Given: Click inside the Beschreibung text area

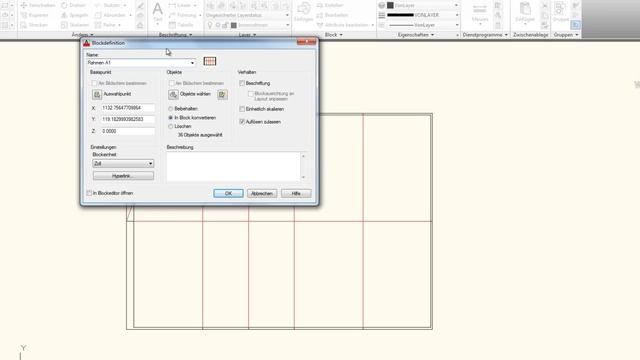Looking at the screenshot, I should click(233, 167).
